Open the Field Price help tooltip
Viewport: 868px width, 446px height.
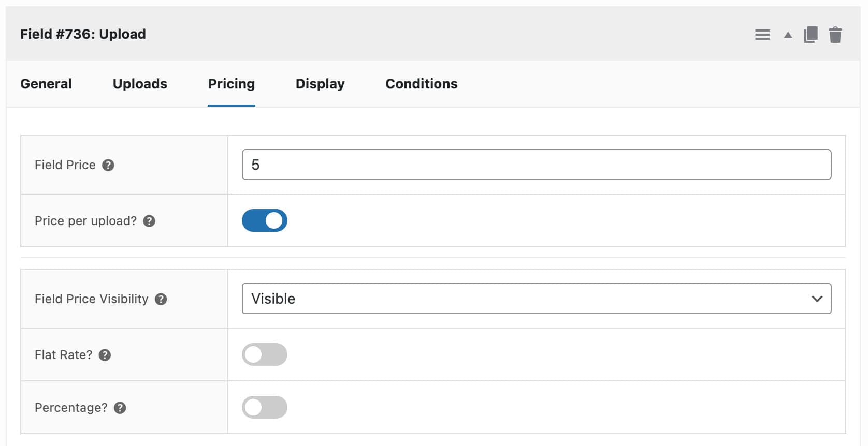[108, 166]
